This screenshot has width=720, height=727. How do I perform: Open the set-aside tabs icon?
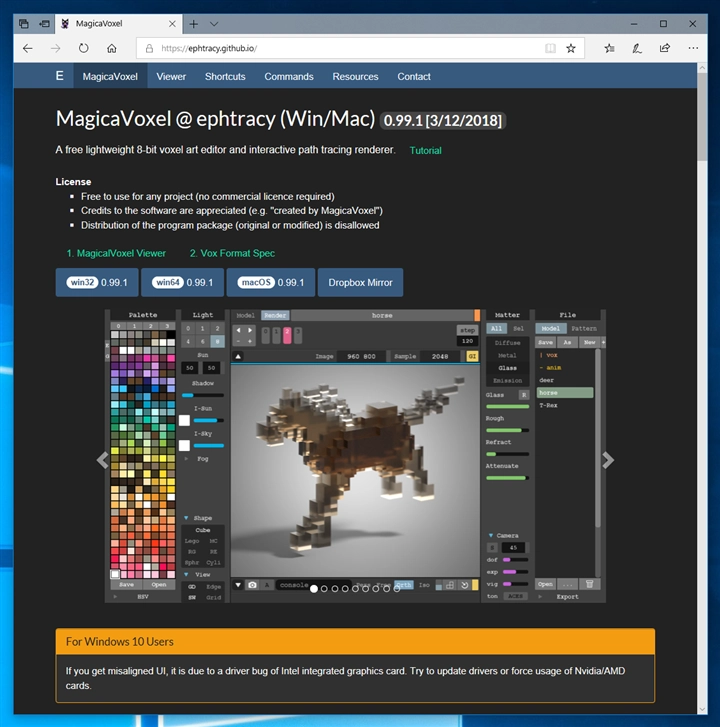24,24
